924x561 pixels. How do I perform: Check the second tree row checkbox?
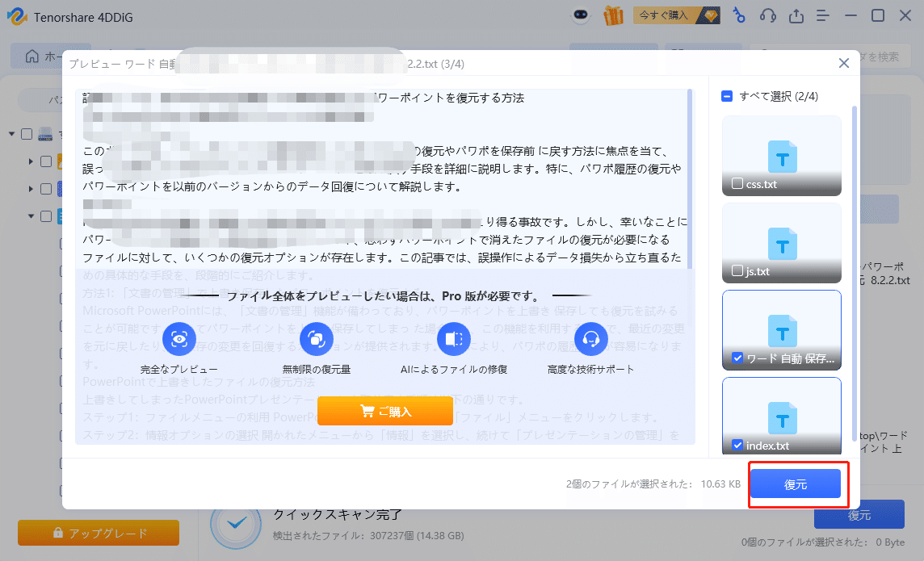tap(46, 161)
